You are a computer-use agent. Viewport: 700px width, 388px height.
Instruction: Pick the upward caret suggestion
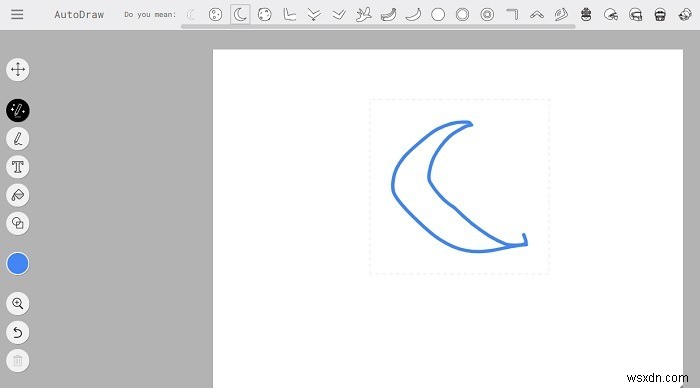point(537,15)
